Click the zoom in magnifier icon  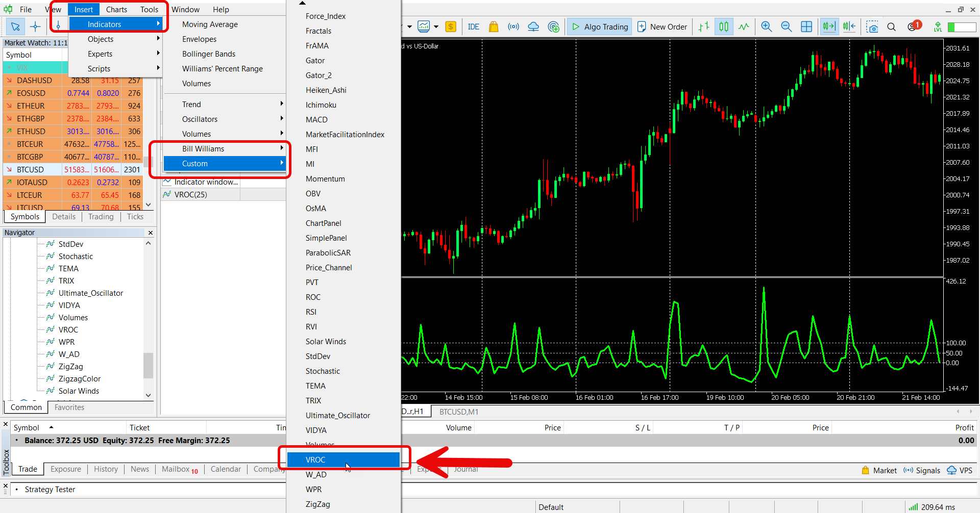[766, 27]
